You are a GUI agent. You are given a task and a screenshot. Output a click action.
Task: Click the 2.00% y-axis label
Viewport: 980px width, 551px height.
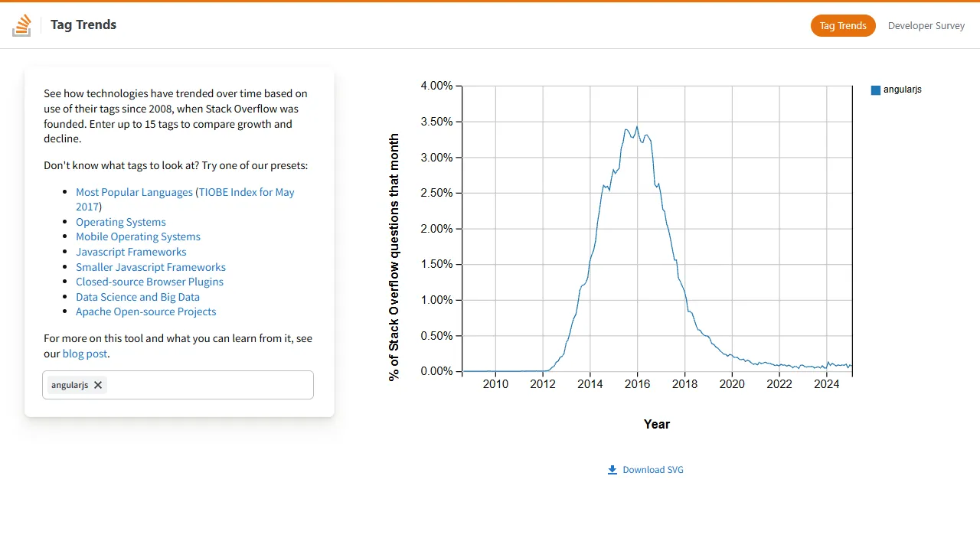click(x=436, y=229)
